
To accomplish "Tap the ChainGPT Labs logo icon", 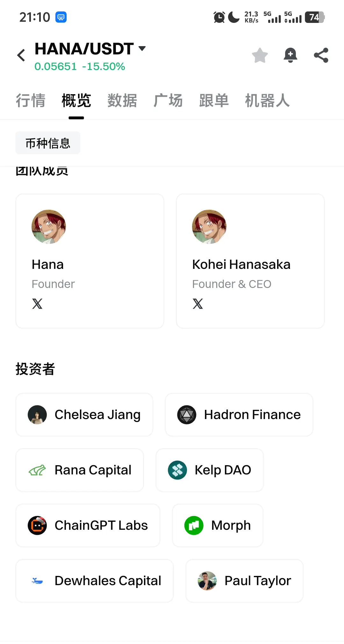I will pos(37,525).
